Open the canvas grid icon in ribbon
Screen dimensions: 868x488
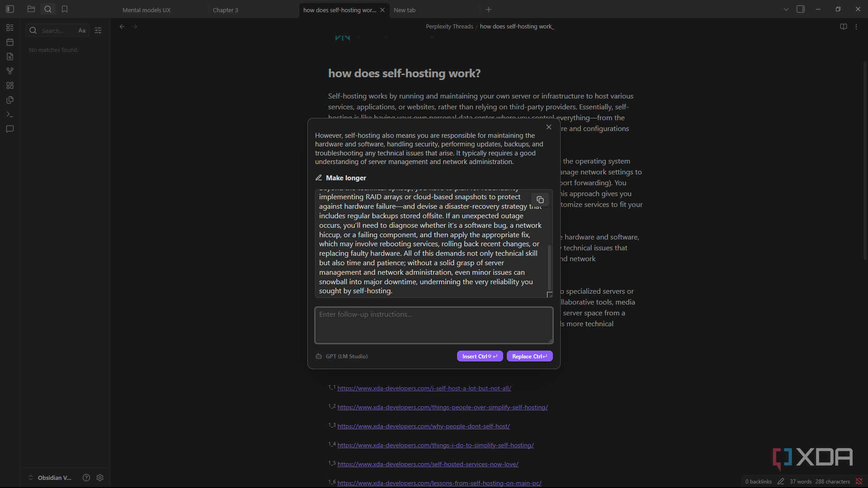[x=10, y=85]
